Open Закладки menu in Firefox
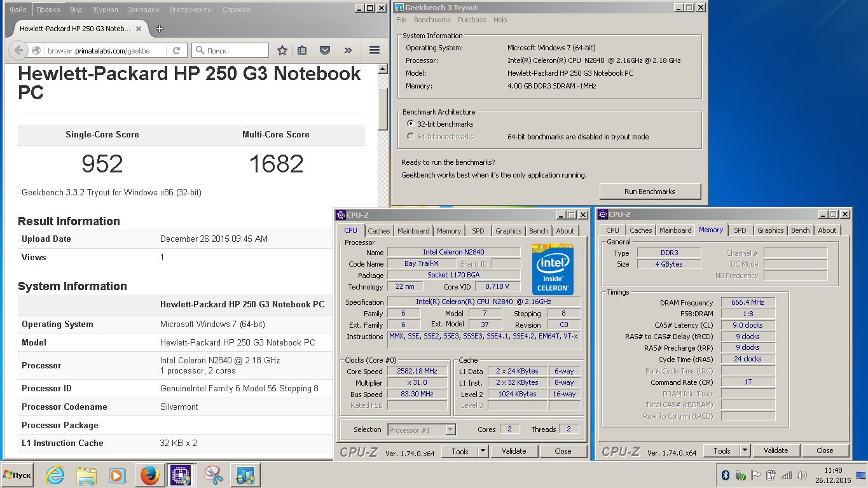868x488 pixels. 144,10
